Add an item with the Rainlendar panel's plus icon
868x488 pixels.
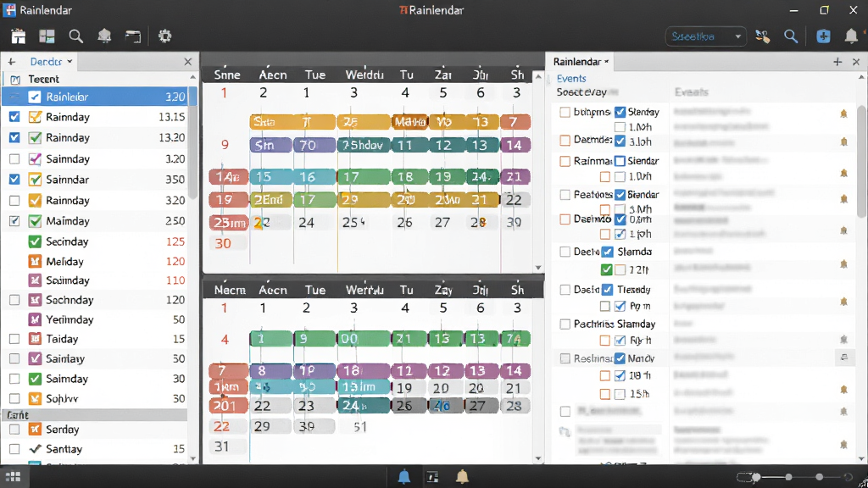click(837, 62)
